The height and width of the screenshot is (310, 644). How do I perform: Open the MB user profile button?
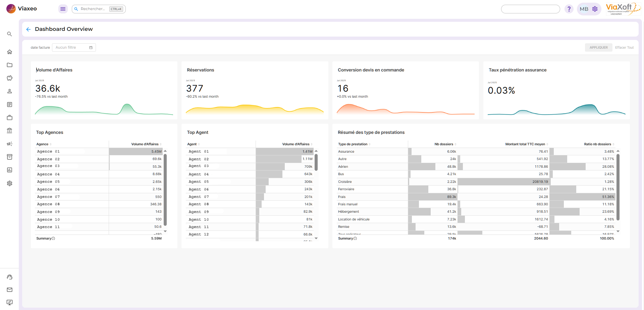coord(589,9)
